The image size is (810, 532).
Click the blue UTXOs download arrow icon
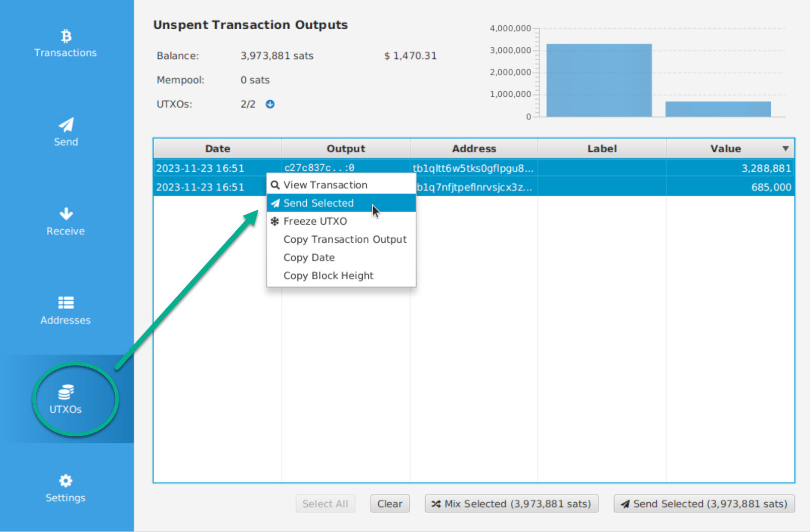270,104
